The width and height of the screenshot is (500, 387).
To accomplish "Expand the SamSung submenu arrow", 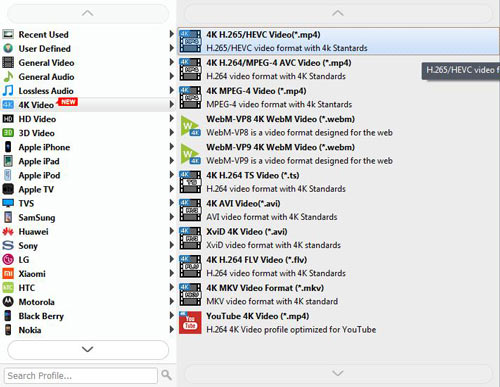I will [171, 217].
